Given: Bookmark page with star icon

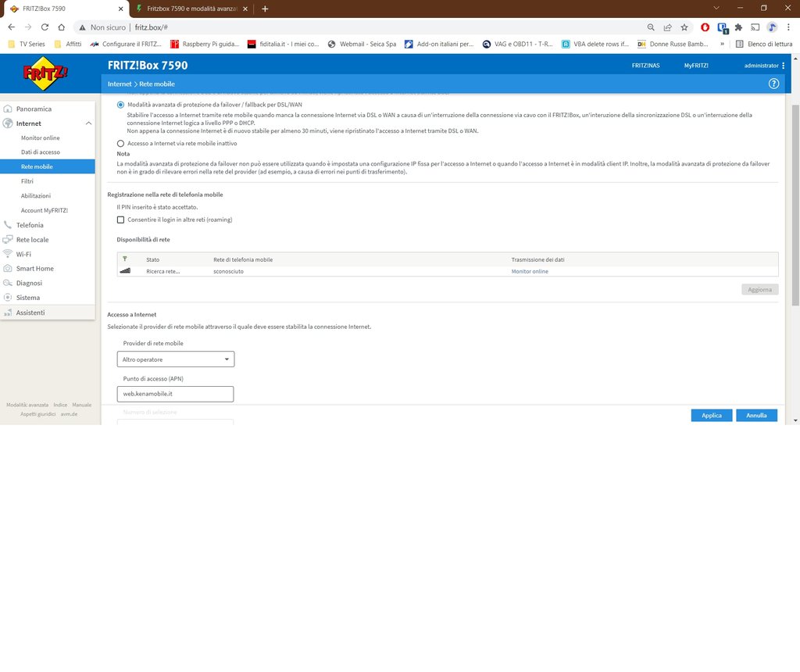Looking at the screenshot, I should click(684, 27).
